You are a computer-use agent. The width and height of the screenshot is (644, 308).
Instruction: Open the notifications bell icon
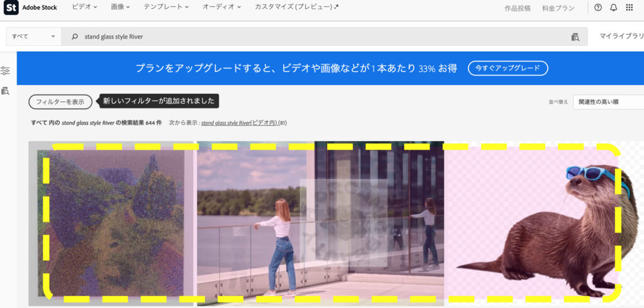pyautogui.click(x=613, y=8)
